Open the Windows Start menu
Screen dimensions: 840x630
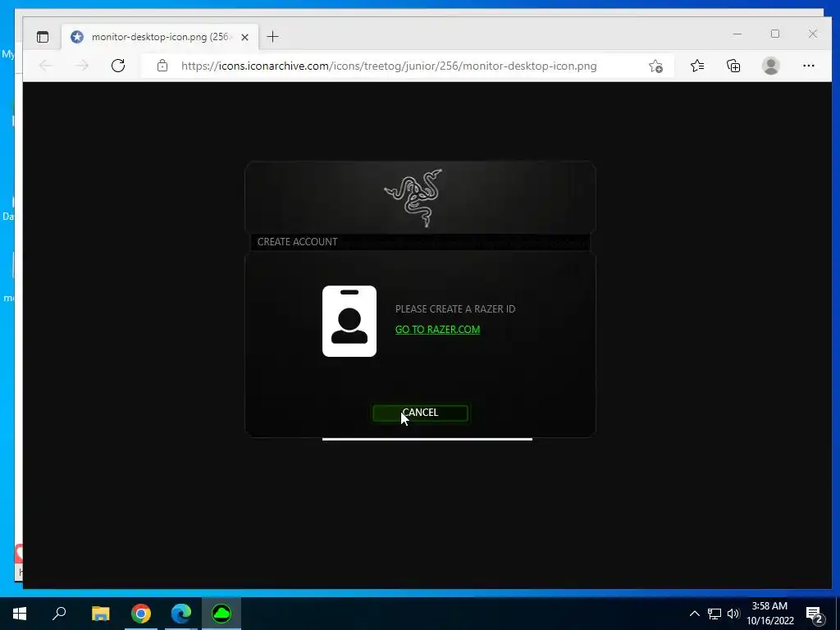pyautogui.click(x=20, y=614)
